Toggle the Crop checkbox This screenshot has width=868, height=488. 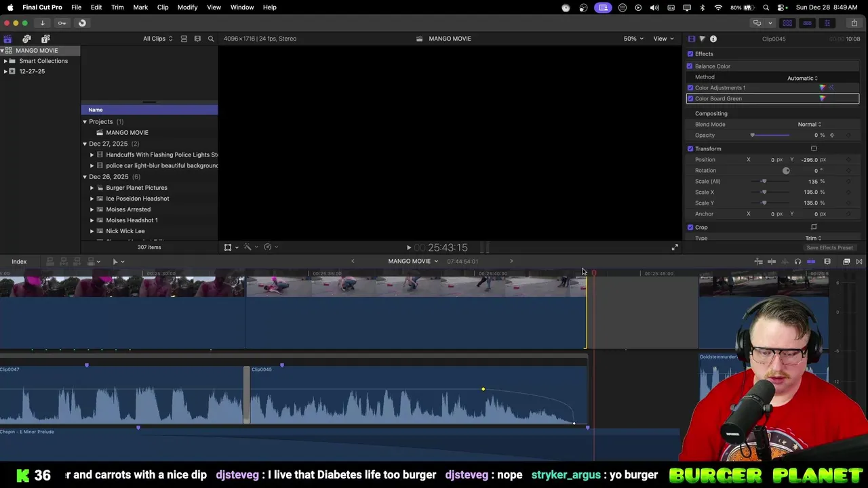pos(690,227)
